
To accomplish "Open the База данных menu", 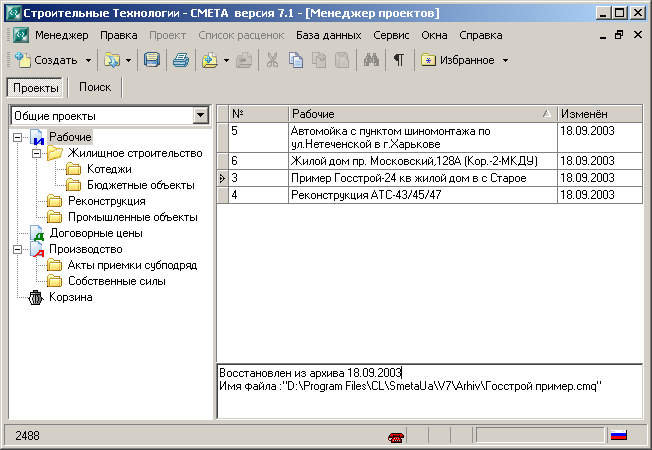I will (328, 35).
